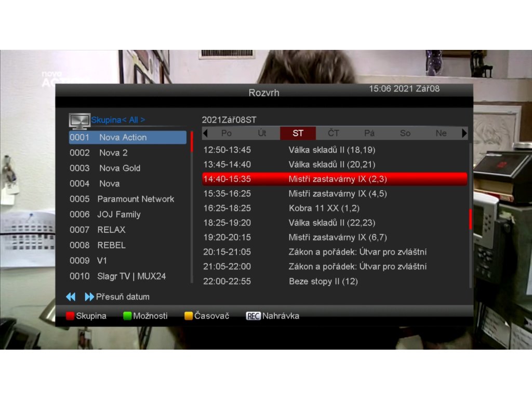Advance days with right arrow

[464, 133]
